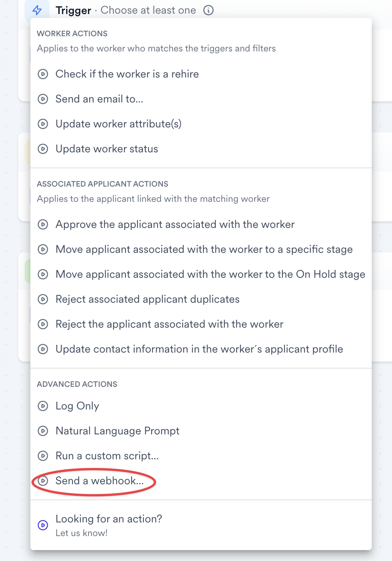Click play icon next to Log Only
This screenshot has height=561, width=392.
click(x=43, y=406)
